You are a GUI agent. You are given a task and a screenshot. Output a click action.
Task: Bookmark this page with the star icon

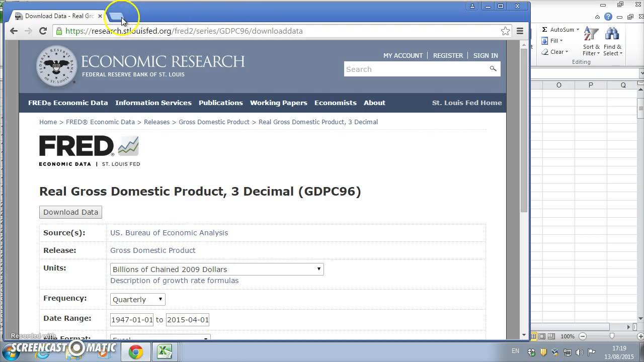pos(505,31)
